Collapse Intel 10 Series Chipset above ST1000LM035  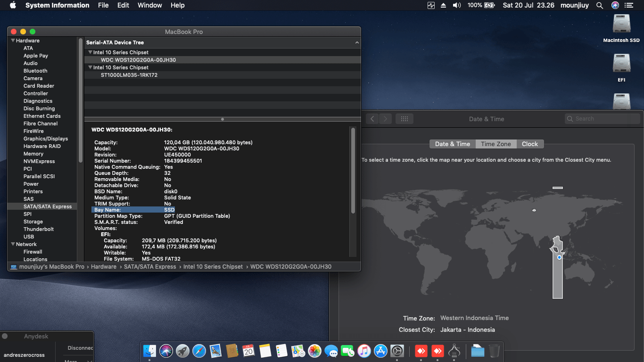pyautogui.click(x=90, y=67)
